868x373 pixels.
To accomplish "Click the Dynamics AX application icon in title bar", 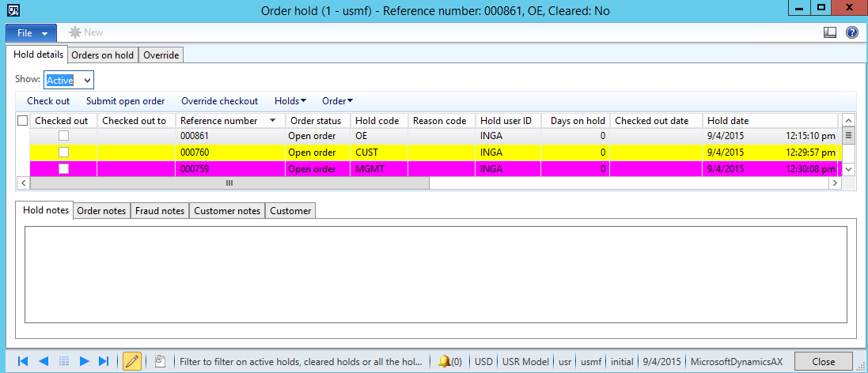I will pos(12,10).
